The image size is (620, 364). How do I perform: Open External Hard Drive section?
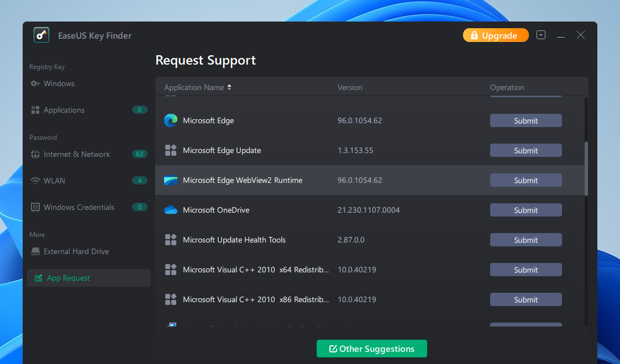pos(76,251)
